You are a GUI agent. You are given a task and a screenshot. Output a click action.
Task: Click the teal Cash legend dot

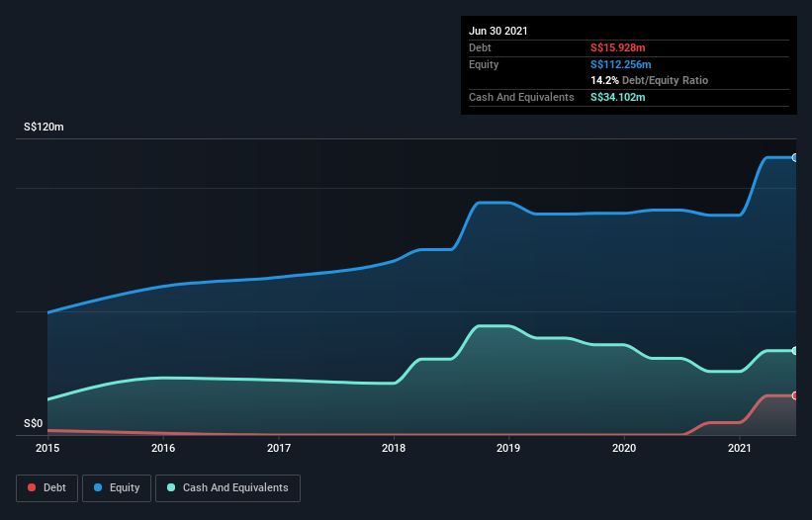[171, 487]
